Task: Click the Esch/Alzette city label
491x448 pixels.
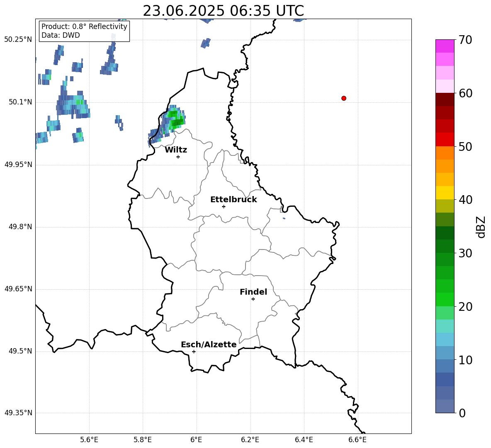Action: pyautogui.click(x=209, y=344)
